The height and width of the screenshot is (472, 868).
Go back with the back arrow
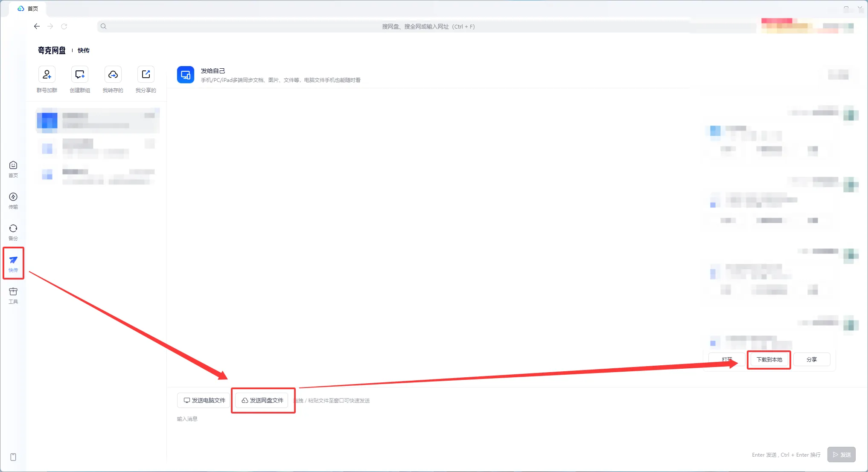pos(37,26)
